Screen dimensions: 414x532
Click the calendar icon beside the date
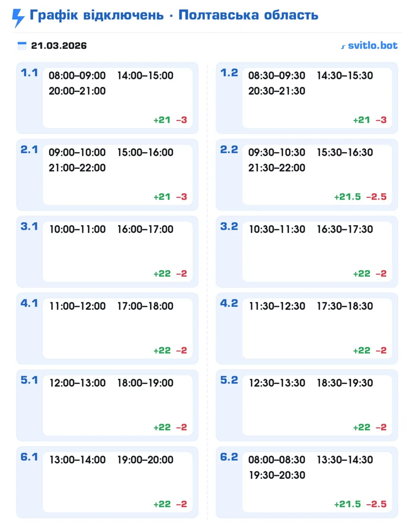[22, 45]
